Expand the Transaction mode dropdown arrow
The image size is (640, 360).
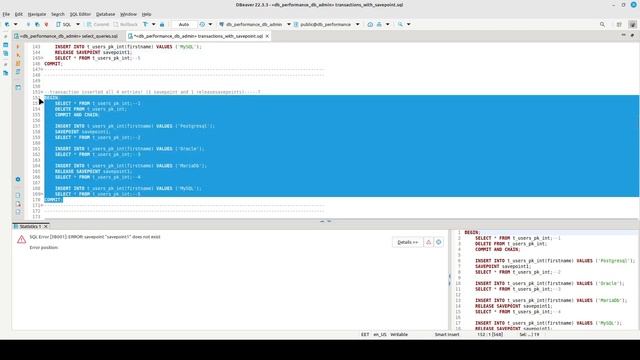click(153, 24)
